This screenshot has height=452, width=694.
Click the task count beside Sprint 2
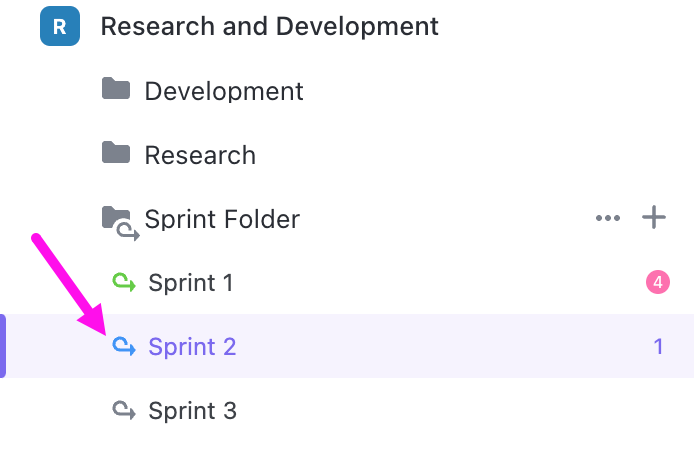[x=658, y=347]
